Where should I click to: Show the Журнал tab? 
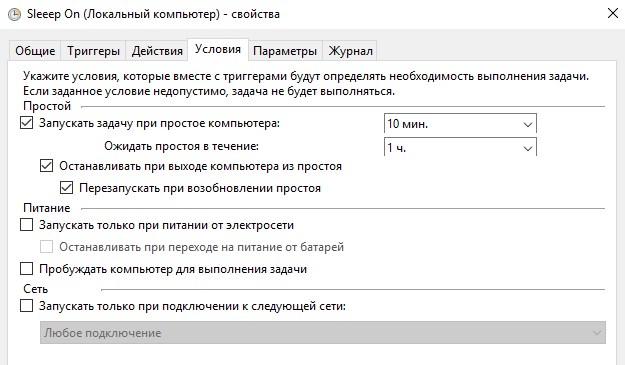click(x=350, y=51)
